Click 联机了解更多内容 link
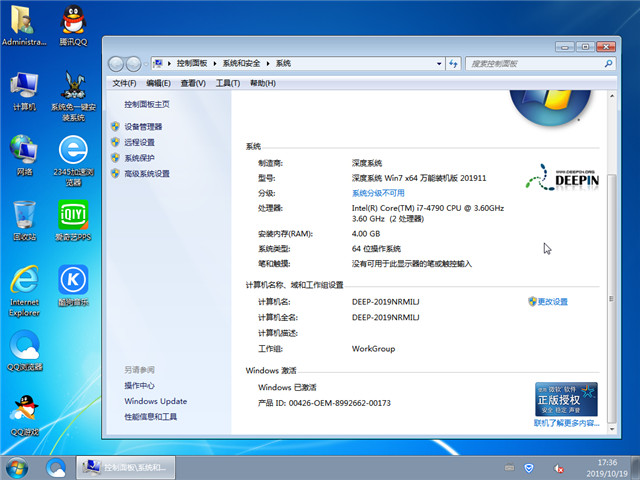 coord(567,423)
